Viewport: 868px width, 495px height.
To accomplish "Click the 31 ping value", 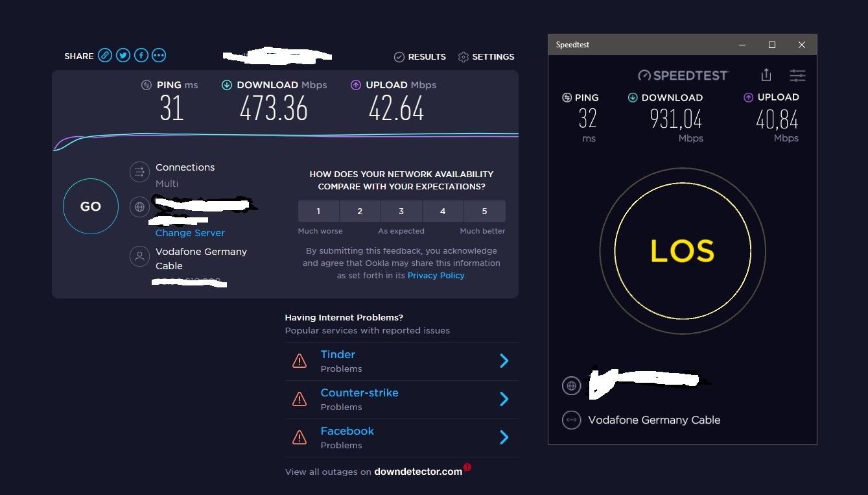I will coord(172,108).
